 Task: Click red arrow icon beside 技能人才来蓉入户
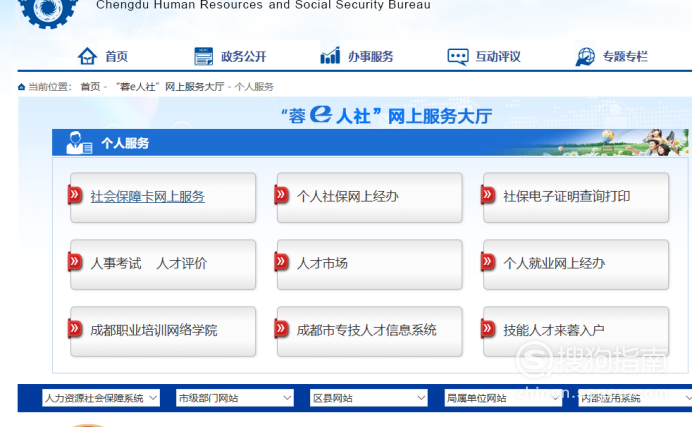click(x=488, y=329)
